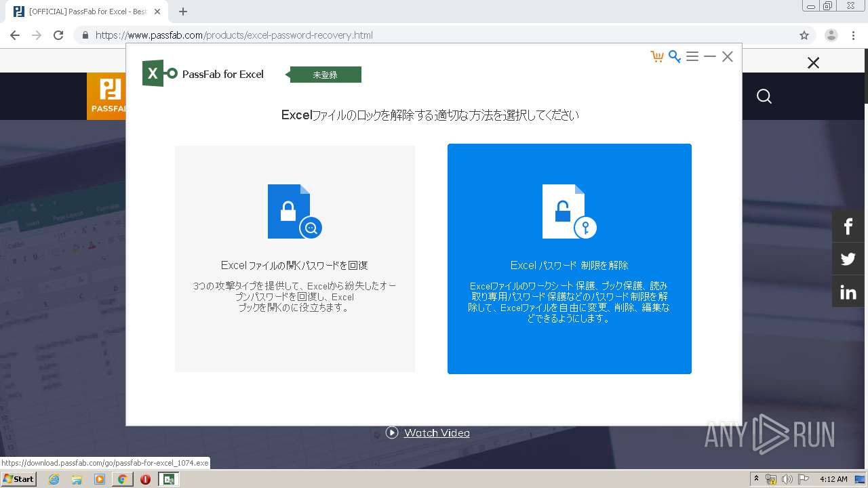Reload the Chrome page
The height and width of the screenshot is (488, 868).
pos(58,35)
